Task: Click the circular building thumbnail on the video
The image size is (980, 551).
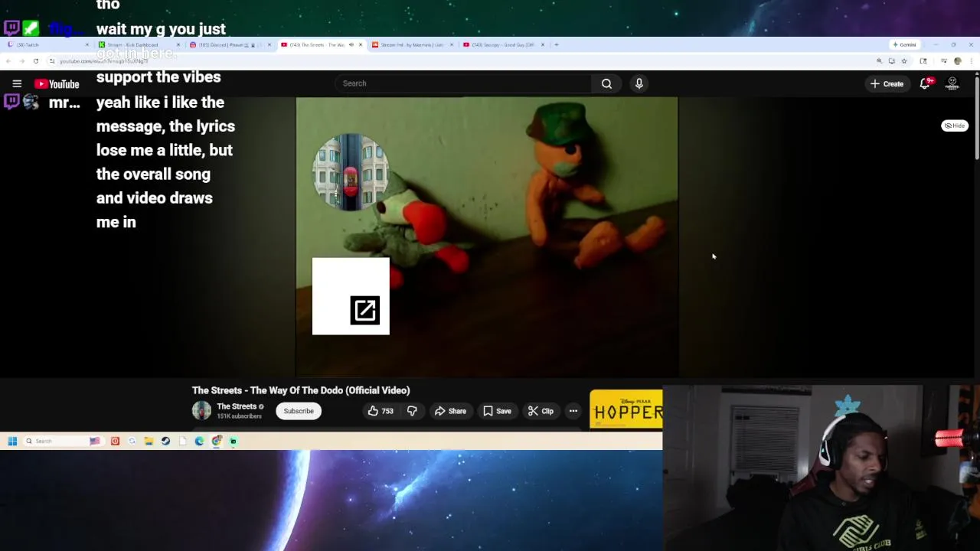Action: click(351, 172)
